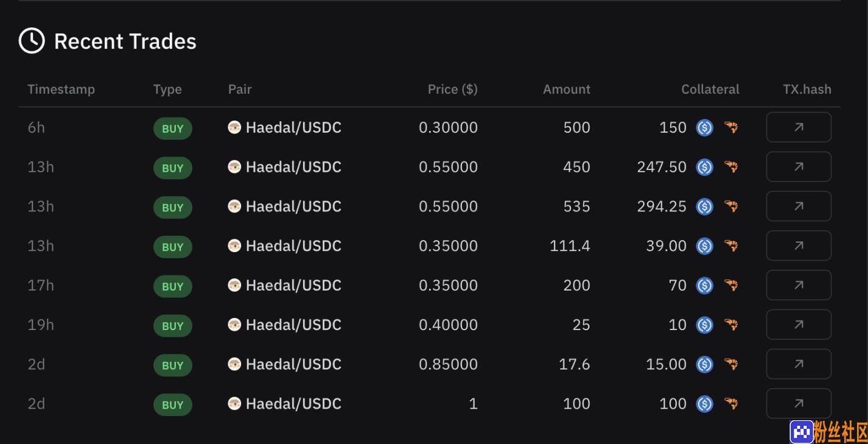868x444 pixels.
Task: Open TX hash for the price 1 trade
Action: tap(799, 403)
